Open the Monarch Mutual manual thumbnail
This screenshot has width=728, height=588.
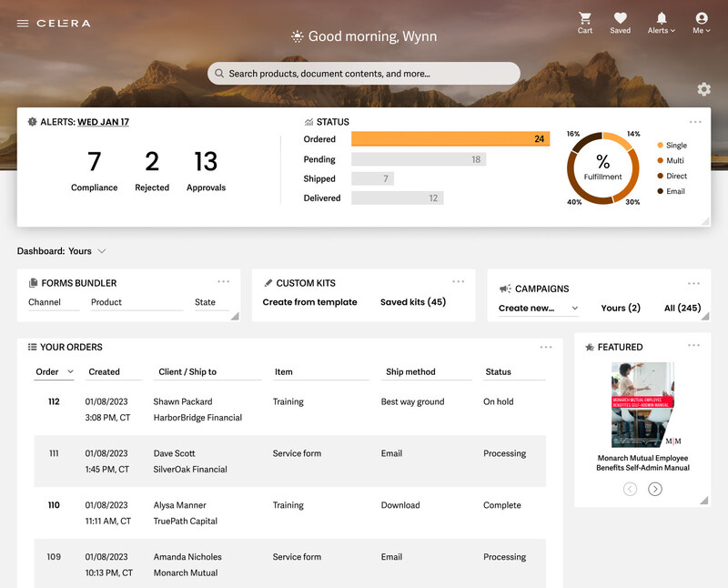[x=642, y=405]
